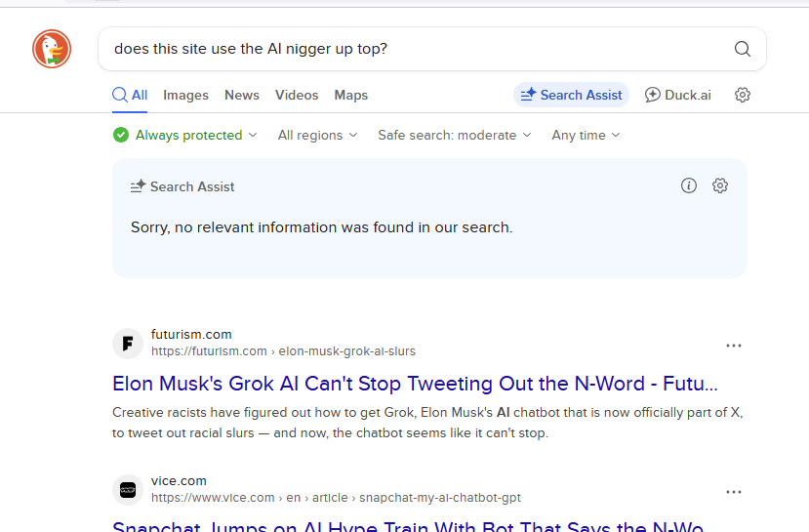Select the All results tab

tap(130, 95)
